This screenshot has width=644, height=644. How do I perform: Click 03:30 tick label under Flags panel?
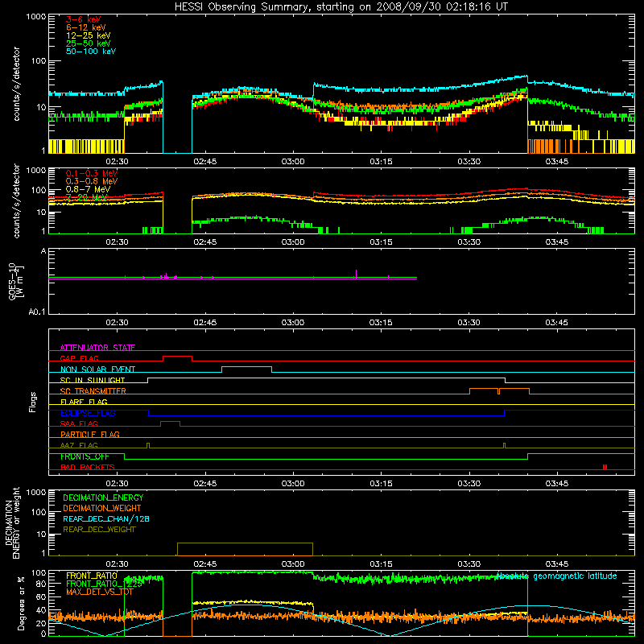coord(469,484)
